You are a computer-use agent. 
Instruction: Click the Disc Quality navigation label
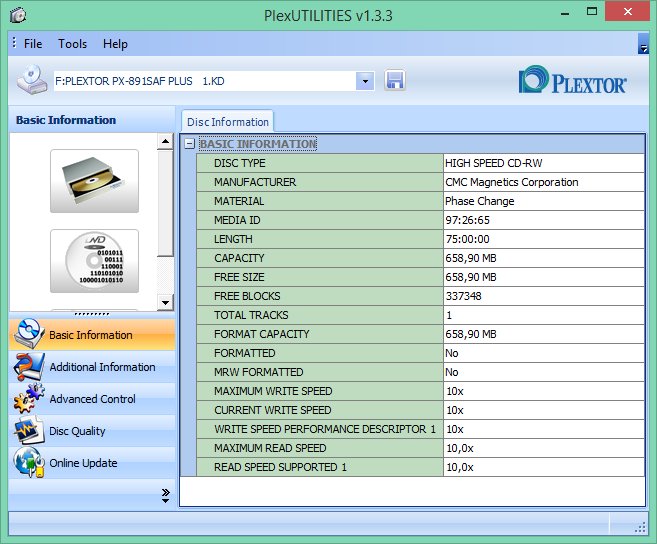(77, 431)
